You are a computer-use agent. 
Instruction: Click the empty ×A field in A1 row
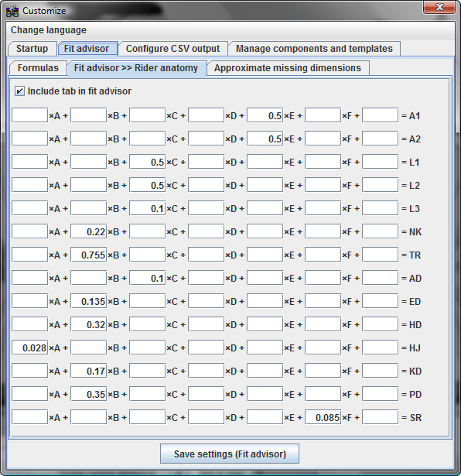(x=29, y=115)
